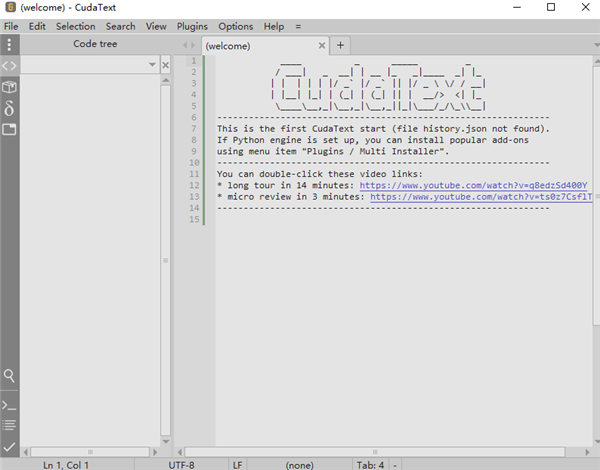Viewport: 600px width, 470px height.
Task: Maximize the CudaText window
Action: tap(551, 7)
